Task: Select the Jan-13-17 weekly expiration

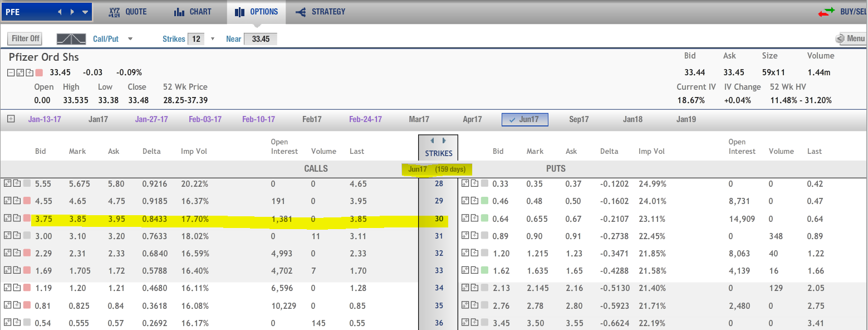Action: coord(45,119)
